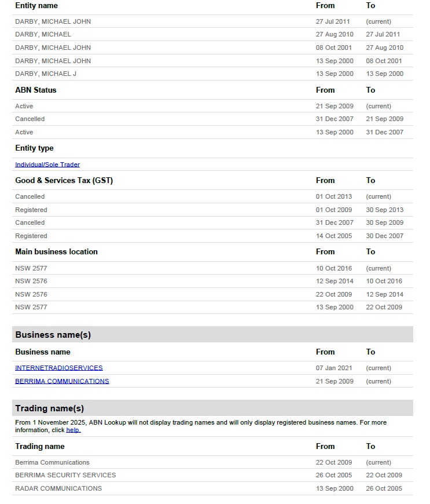Image resolution: width=430 pixels, height=504 pixels.
Task: Open the INTERNETRADIOSERVICES business name link
Action: coord(59,368)
